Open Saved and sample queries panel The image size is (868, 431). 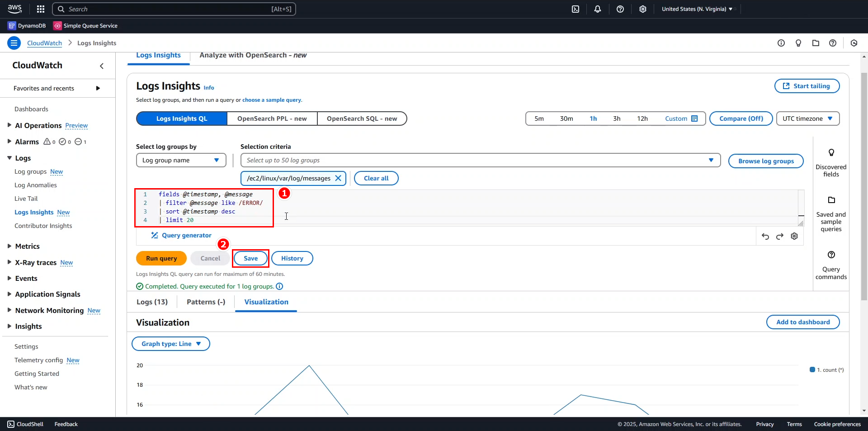831,210
